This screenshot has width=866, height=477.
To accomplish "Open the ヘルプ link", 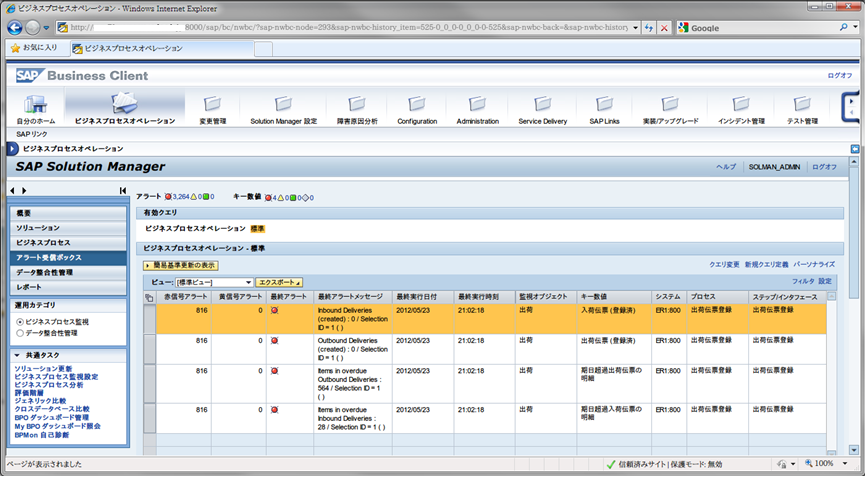I will (x=726, y=167).
